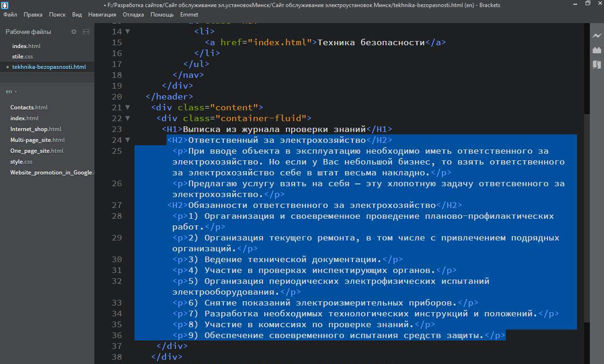The height and width of the screenshot is (364, 604).
Task: Start Live Preview with the lightning bolt icon
Action: click(x=597, y=35)
